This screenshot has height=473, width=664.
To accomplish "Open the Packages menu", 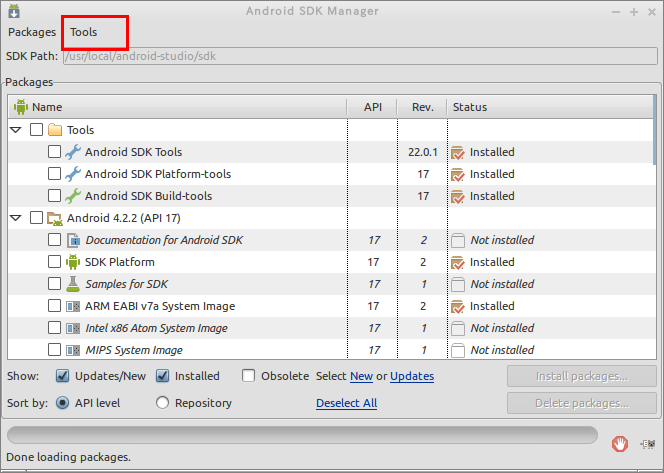I will [x=32, y=32].
